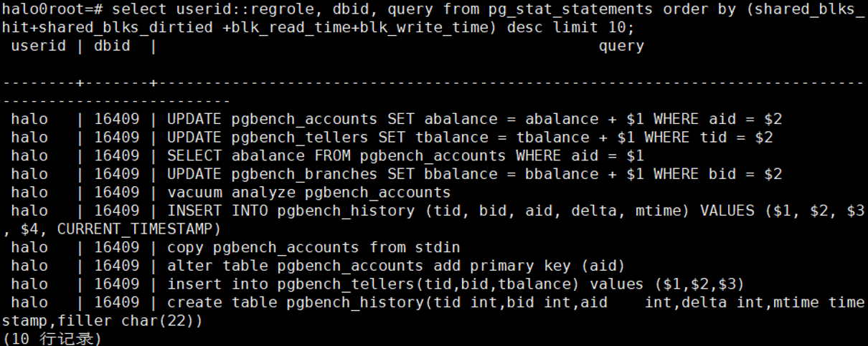Click the SELECT abalance query row
The width and height of the screenshot is (868, 346).
click(405, 155)
